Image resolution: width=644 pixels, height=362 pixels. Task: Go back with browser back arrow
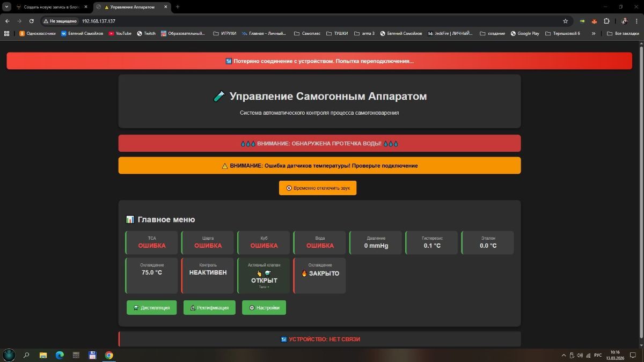[8, 21]
